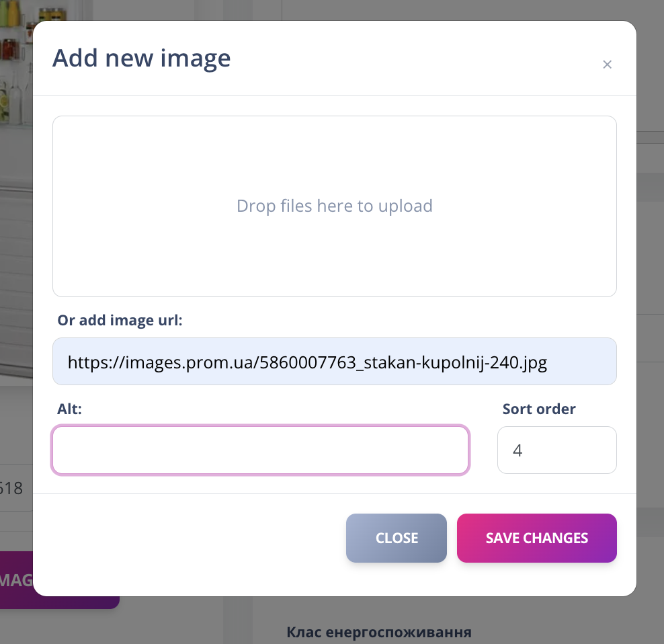This screenshot has width=664, height=644.
Task: Click the jars shown in the background photo
Action: tap(16, 40)
